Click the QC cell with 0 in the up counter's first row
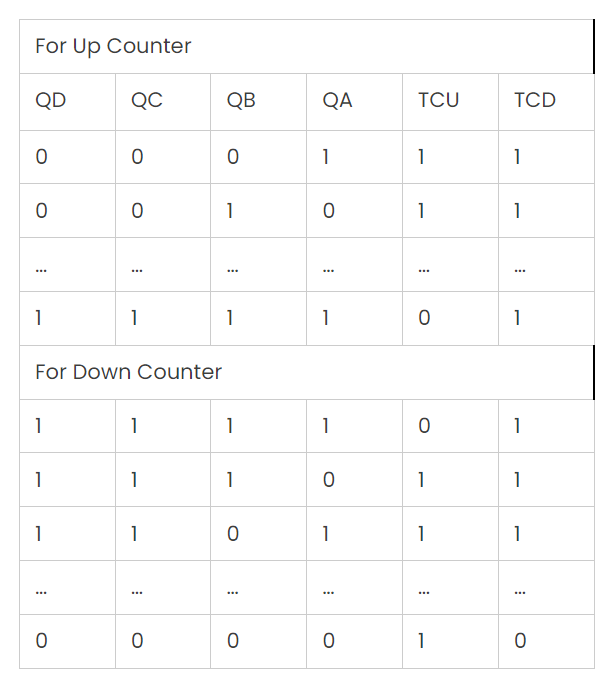The width and height of the screenshot is (608, 681). 163,157
